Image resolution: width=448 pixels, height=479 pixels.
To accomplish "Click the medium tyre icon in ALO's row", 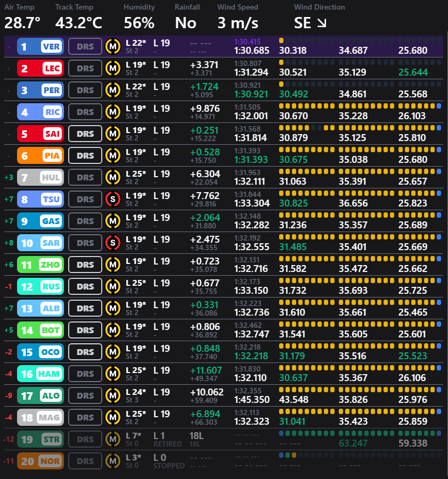I will click(113, 395).
